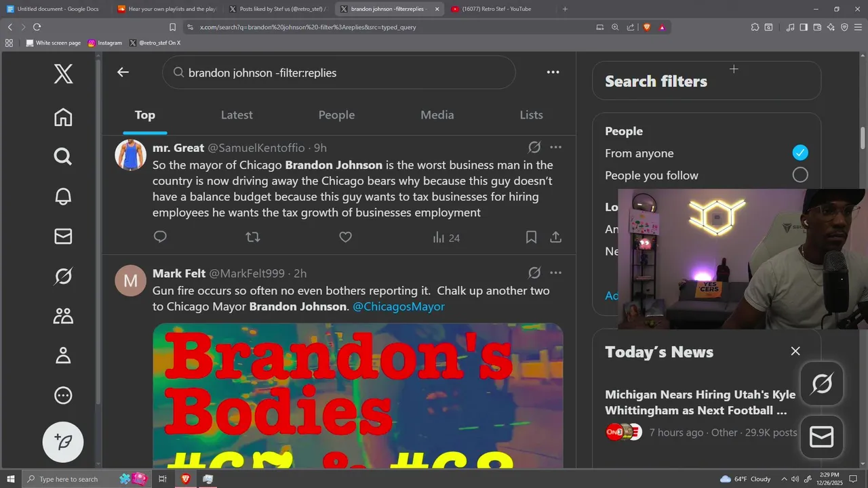The image size is (868, 488).
Task: Go to the X Home icon in sidebar
Action: 63,117
